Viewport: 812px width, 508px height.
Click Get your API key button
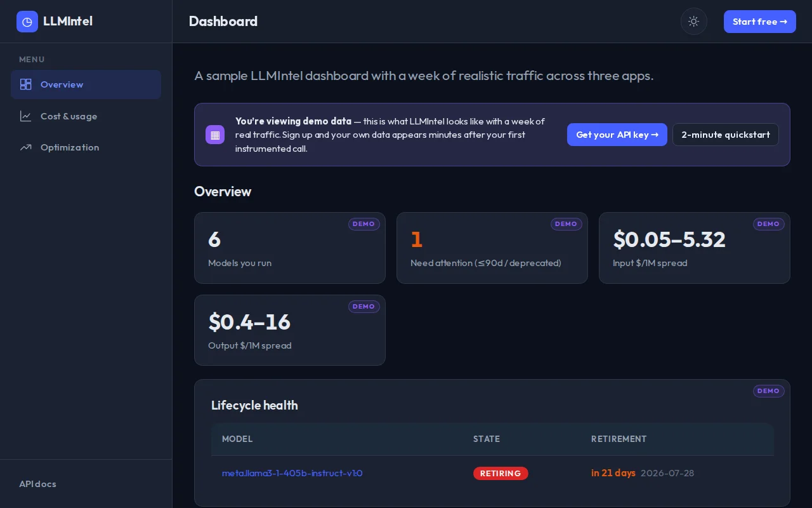click(617, 135)
